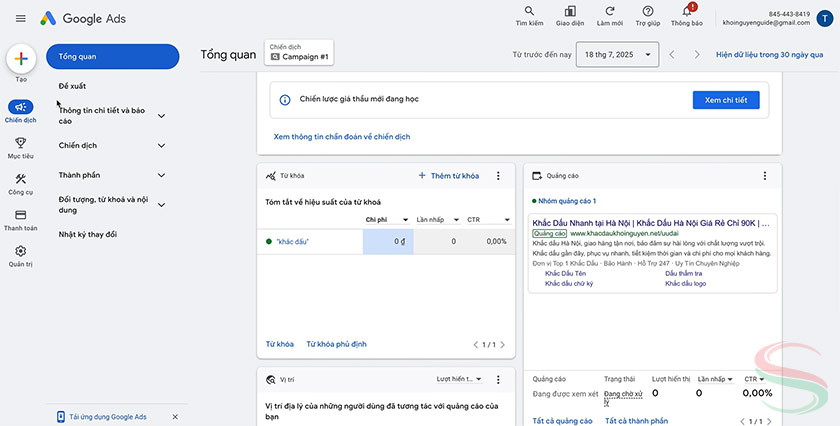Image resolution: width=840 pixels, height=426 pixels.
Task: Click the Làm mới refresh icon
Action: tap(608, 13)
